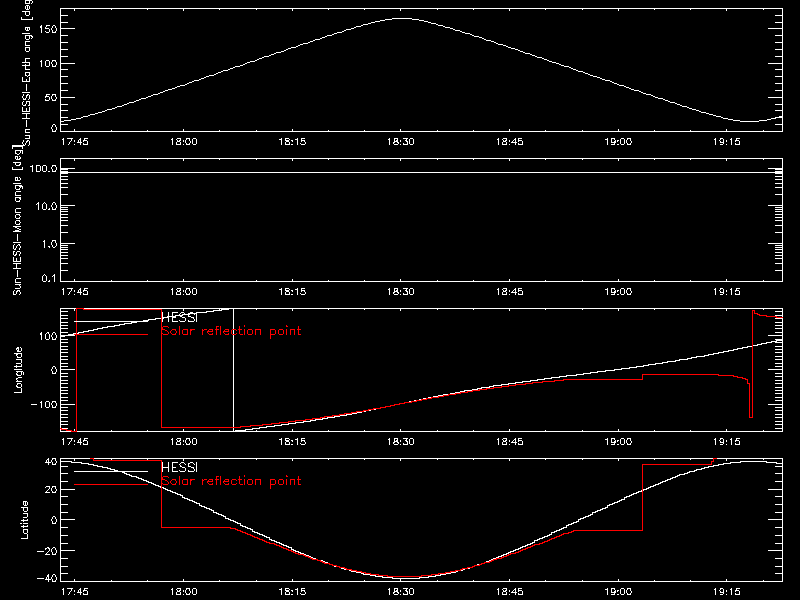Click the Longitude y-axis label
This screenshot has height=600, width=800.
(x=18, y=370)
